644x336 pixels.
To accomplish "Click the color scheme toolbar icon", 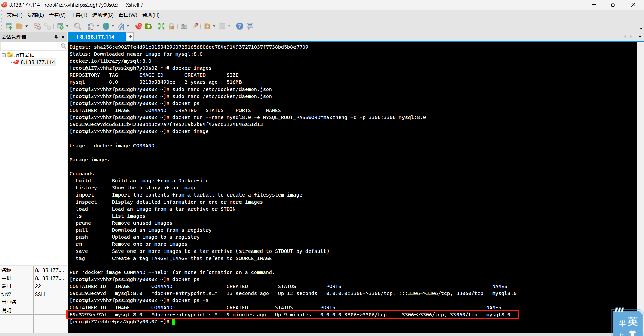I will pyautogui.click(x=91, y=26).
